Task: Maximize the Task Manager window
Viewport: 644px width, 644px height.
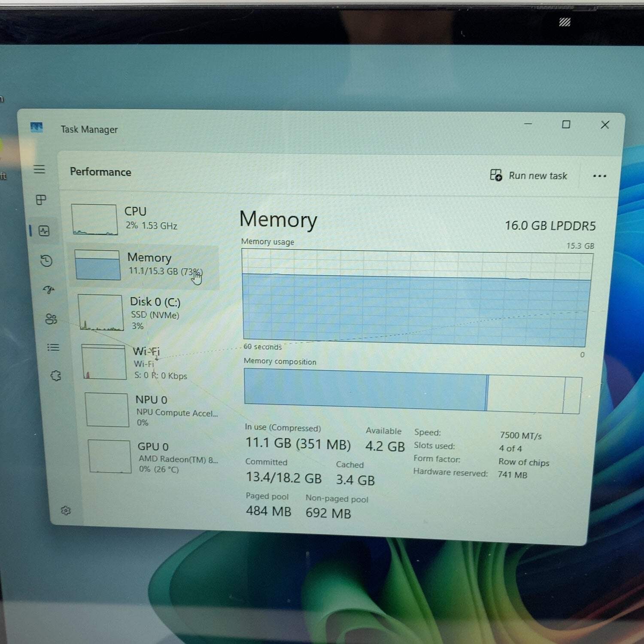Action: pos(566,125)
